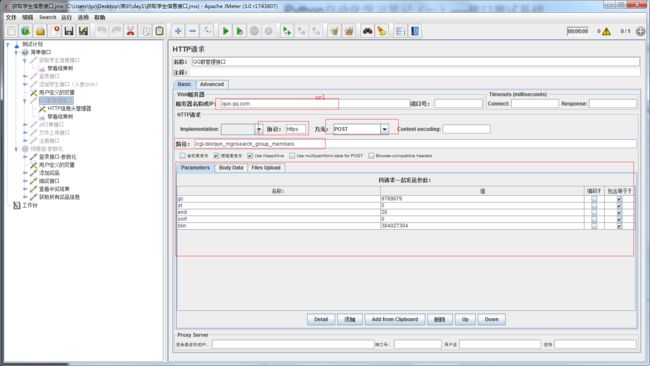Open the 编辑 menu
Image resolution: width=650 pixels, height=366 pixels.
(x=27, y=17)
